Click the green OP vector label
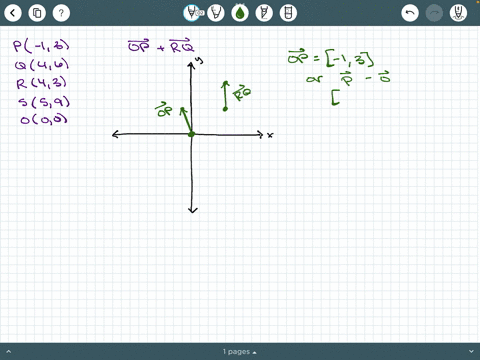The width and height of the screenshot is (480, 360). point(164,110)
